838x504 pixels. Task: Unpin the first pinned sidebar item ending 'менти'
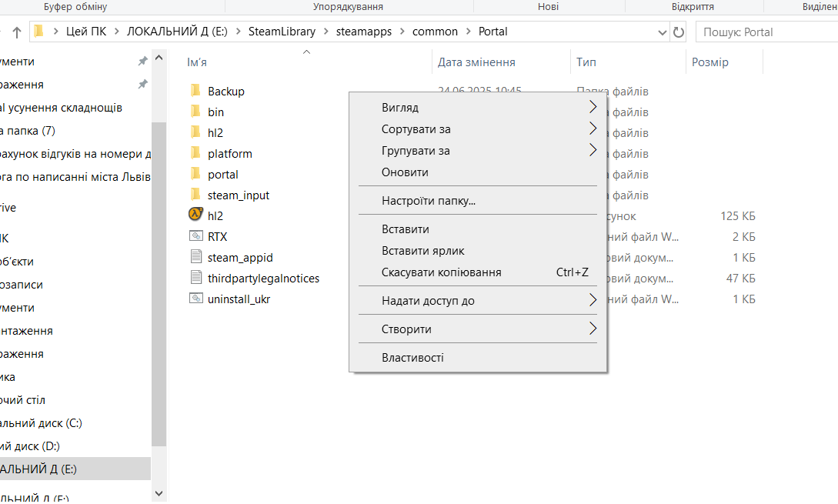[x=142, y=61]
